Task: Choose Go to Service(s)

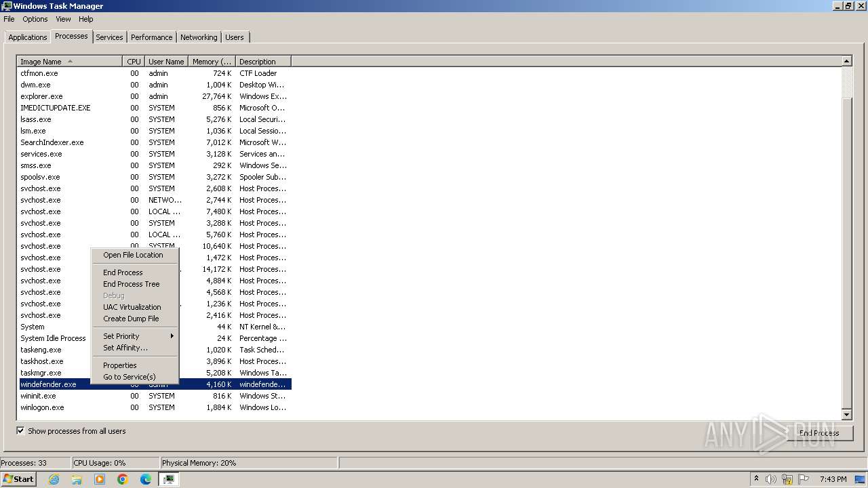Action: click(135, 377)
